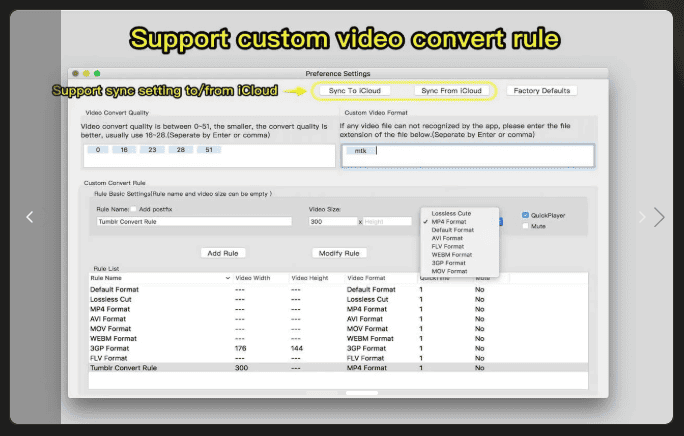Click the green zoom window button

coord(97,73)
